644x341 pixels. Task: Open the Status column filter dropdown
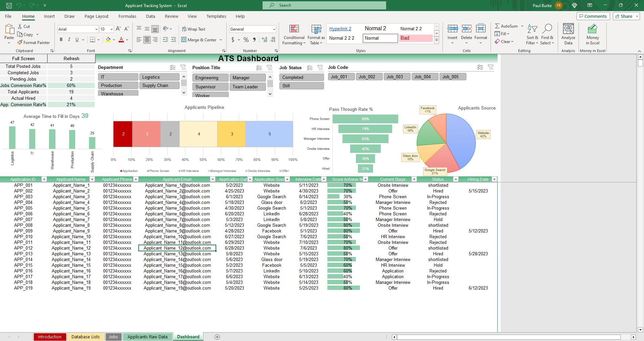pyautogui.click(x=456, y=179)
